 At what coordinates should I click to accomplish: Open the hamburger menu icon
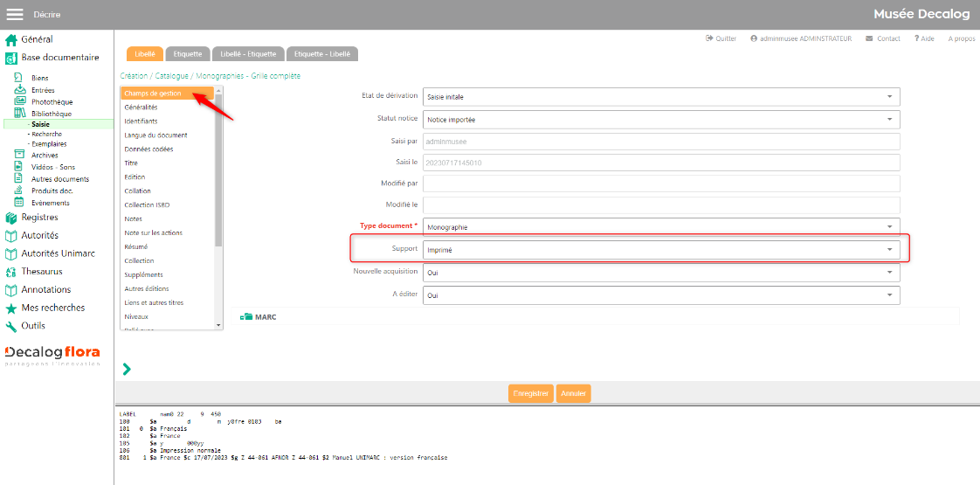[15, 14]
